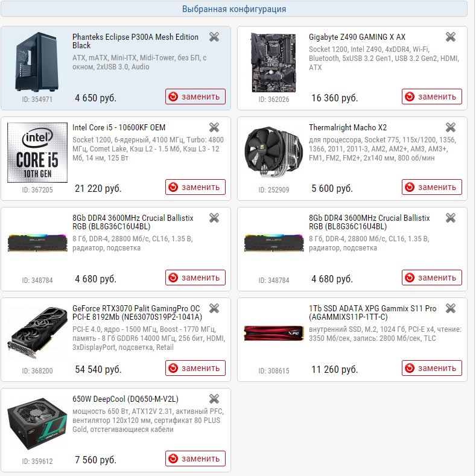Replace the Phanteks case with заменить button

195,97
